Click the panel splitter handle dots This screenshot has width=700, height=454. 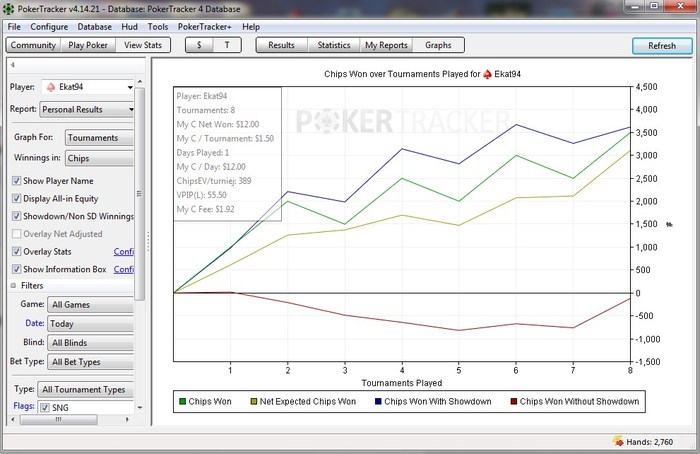148,241
